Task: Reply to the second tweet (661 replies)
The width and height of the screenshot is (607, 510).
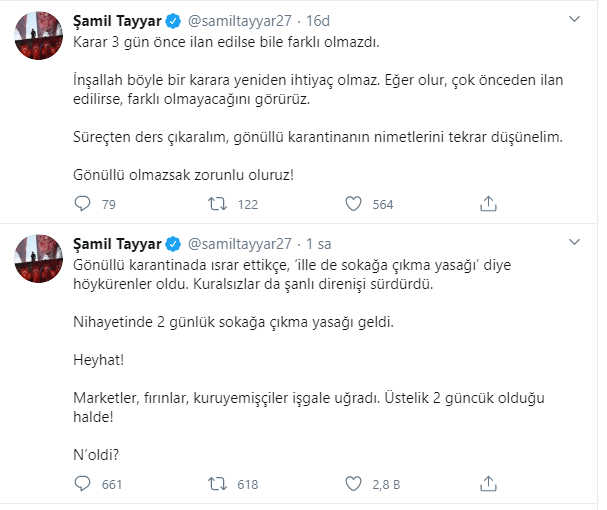Action: coord(84,484)
